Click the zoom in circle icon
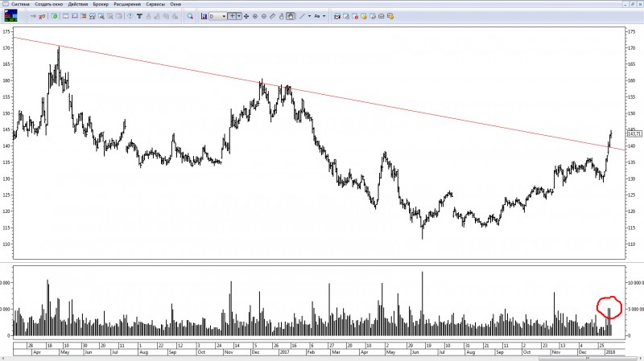The width and height of the screenshot is (644, 361). pos(256,16)
